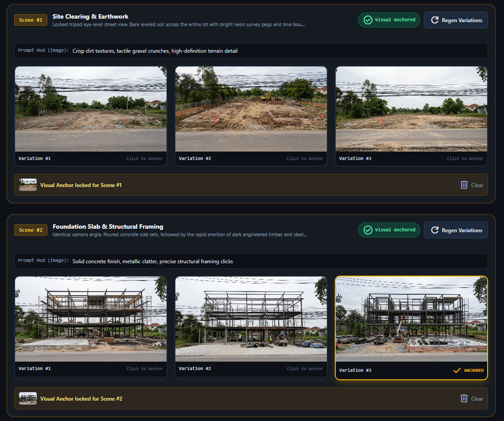
Task: Click the 'Variation #1' caption in Scene #1
Action: pyautogui.click(x=35, y=159)
